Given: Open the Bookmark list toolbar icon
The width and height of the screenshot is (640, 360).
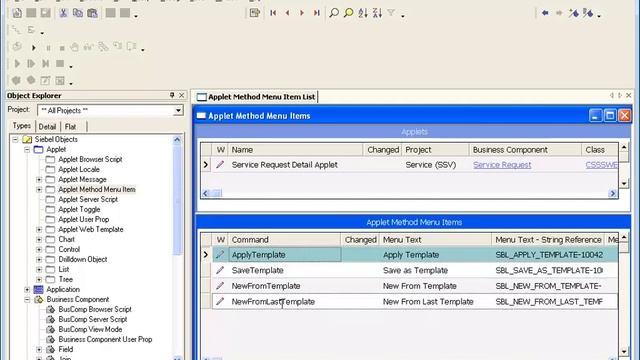Looking at the screenshot, I should [x=588, y=13].
